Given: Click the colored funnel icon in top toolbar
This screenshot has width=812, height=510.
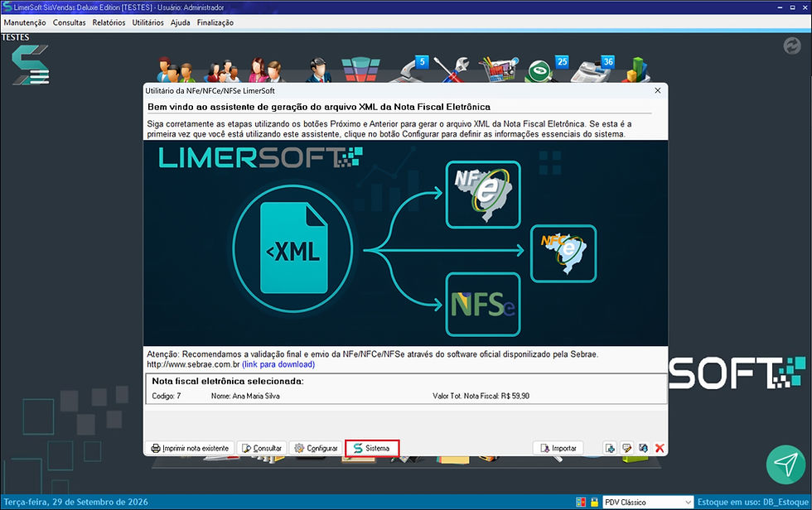Looking at the screenshot, I should point(361,70).
